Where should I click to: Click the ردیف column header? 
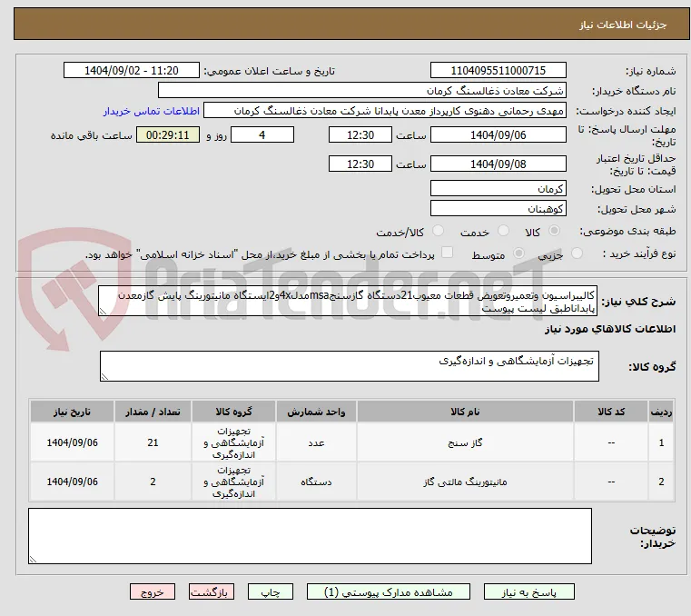661,412
